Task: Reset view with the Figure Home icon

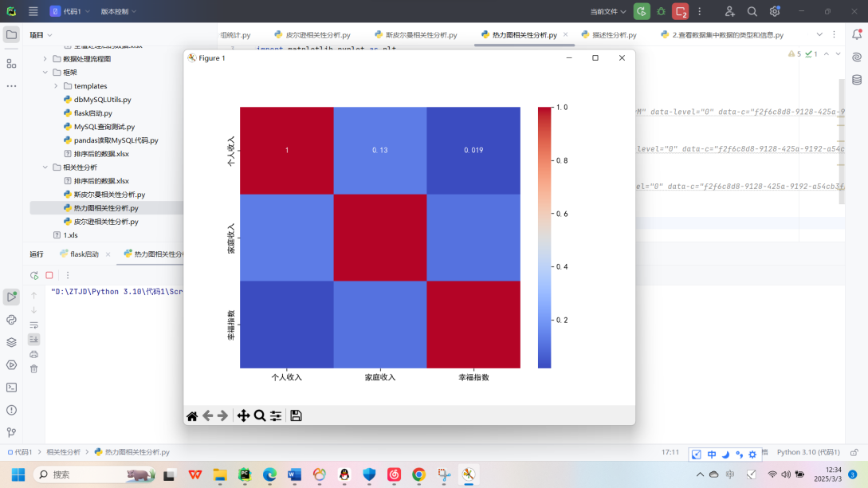Action: pos(192,416)
